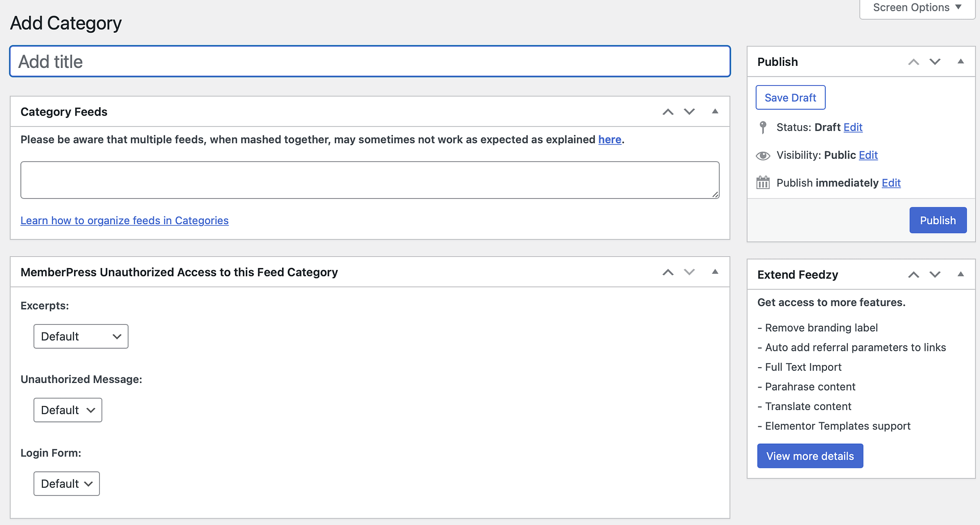Open the 'here' mashed feeds link
The height and width of the screenshot is (525, 980).
[610, 139]
